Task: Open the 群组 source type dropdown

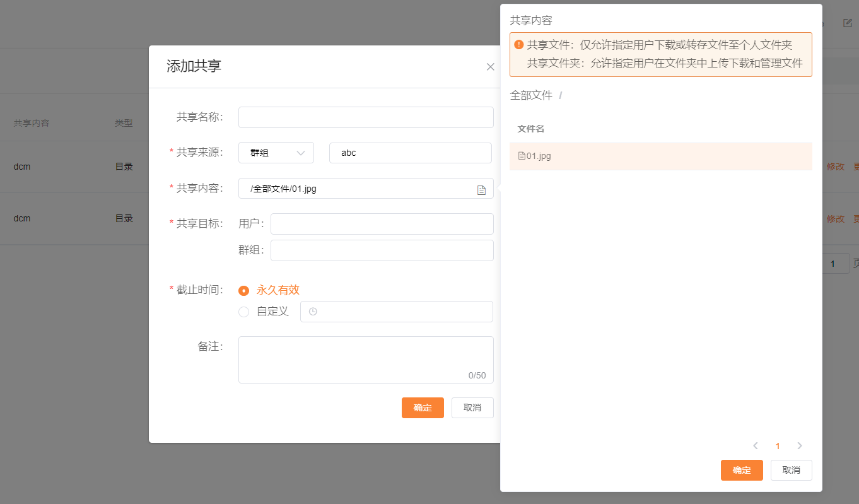Action: 276,153
